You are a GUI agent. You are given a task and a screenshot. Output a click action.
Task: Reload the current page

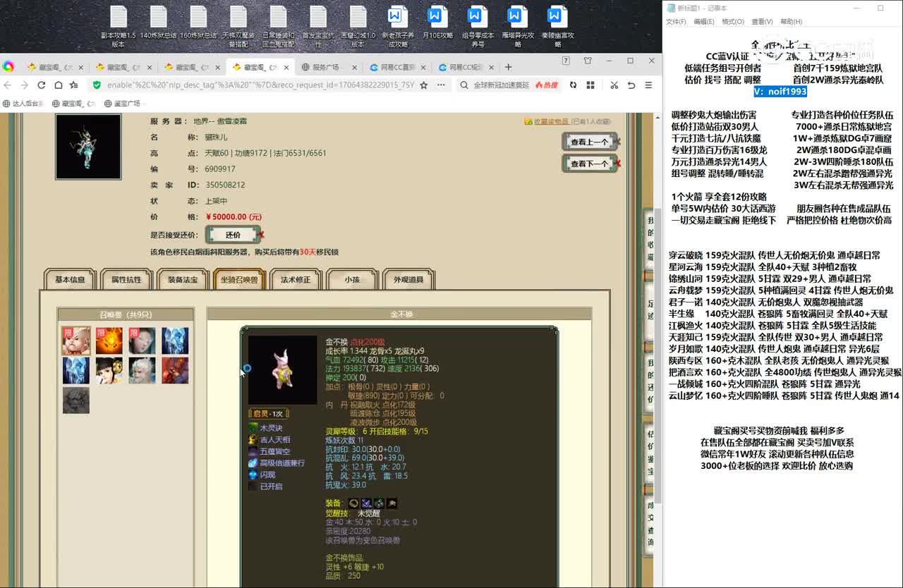click(x=41, y=85)
